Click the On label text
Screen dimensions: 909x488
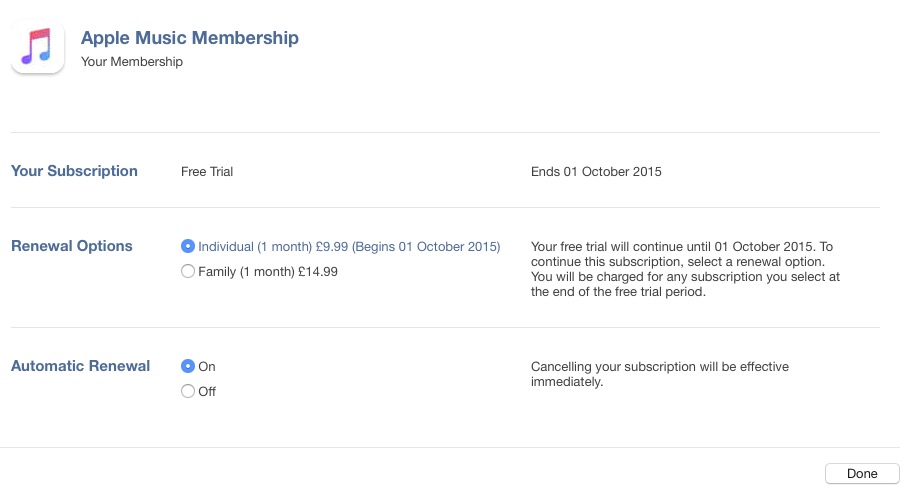tap(207, 367)
